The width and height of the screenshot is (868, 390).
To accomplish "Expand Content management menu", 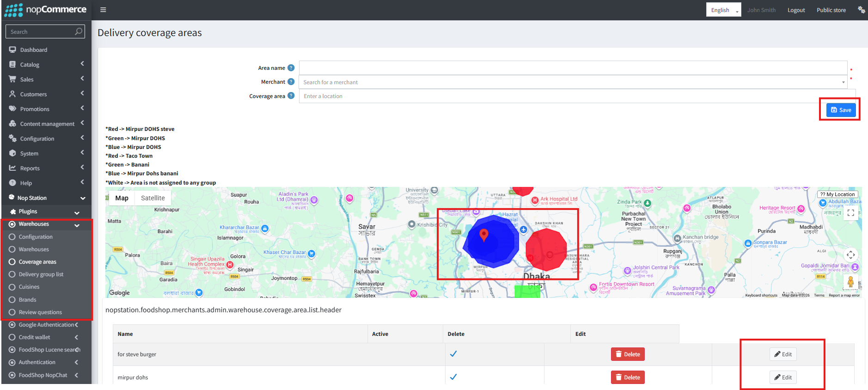I will (46, 124).
